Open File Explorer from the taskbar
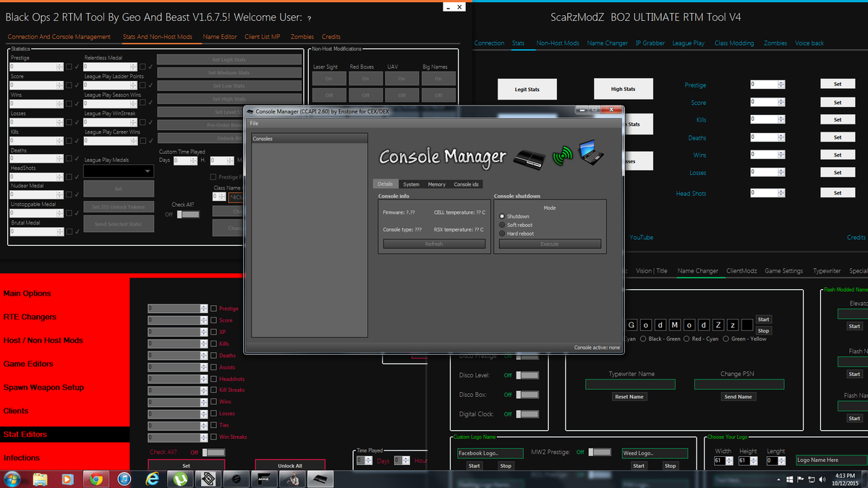Image resolution: width=868 pixels, height=488 pixels. pos(40,479)
